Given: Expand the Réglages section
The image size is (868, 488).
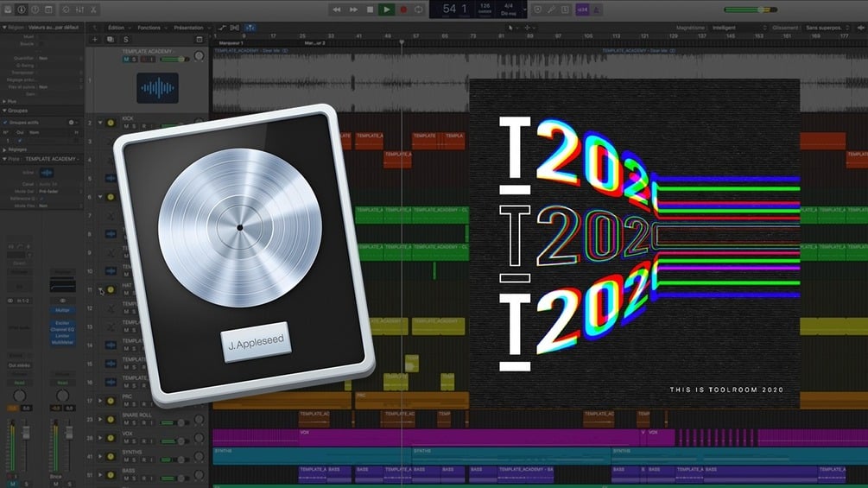Looking at the screenshot, I should 4,149.
